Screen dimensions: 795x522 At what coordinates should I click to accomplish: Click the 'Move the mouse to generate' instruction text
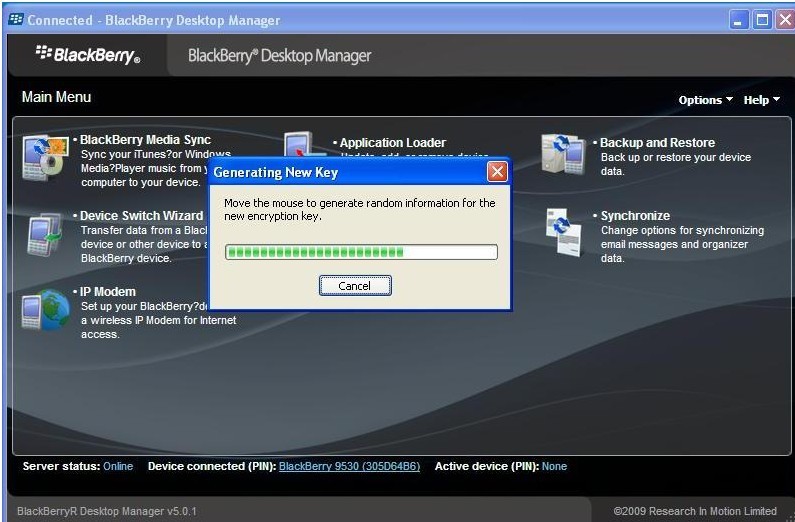pos(359,209)
